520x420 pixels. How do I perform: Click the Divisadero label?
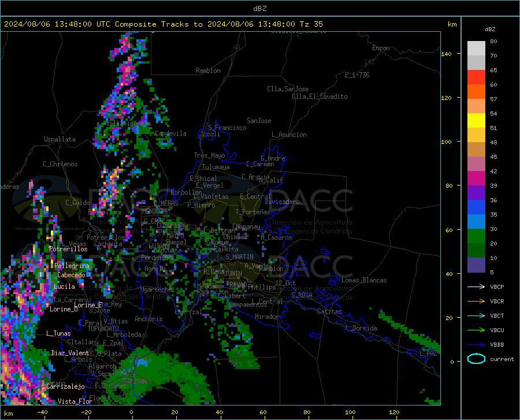(x=282, y=202)
